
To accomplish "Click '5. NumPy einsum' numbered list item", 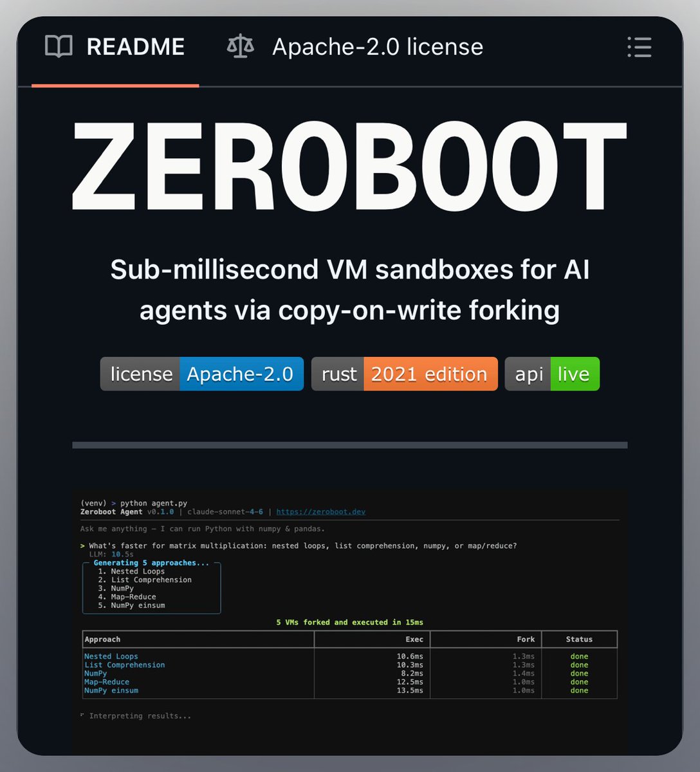I will (x=131, y=605).
